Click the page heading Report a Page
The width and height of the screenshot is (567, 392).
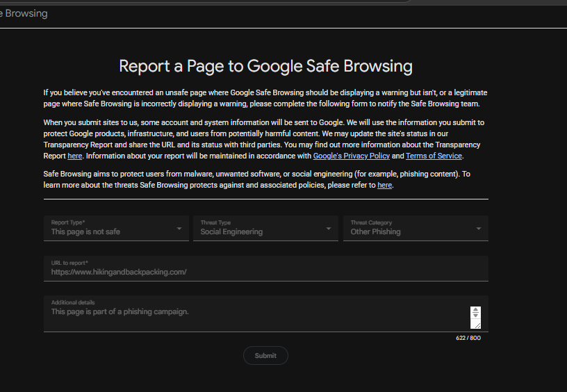point(265,66)
